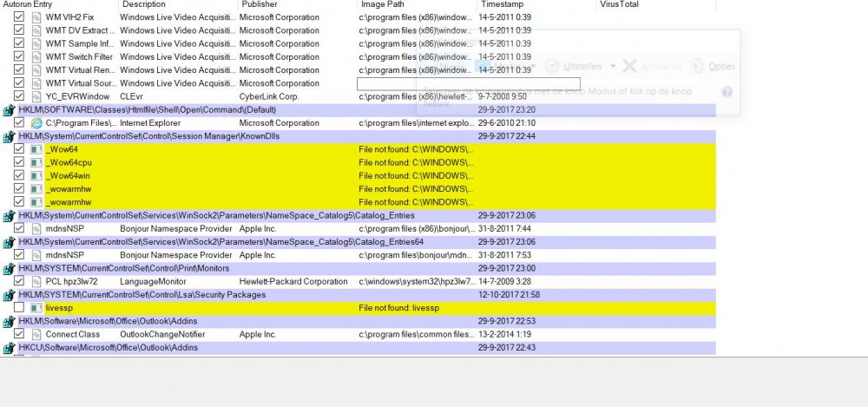Uncheck the Connect Class Outlook addin
Image resolution: width=868 pixels, height=407 pixels.
point(19,334)
